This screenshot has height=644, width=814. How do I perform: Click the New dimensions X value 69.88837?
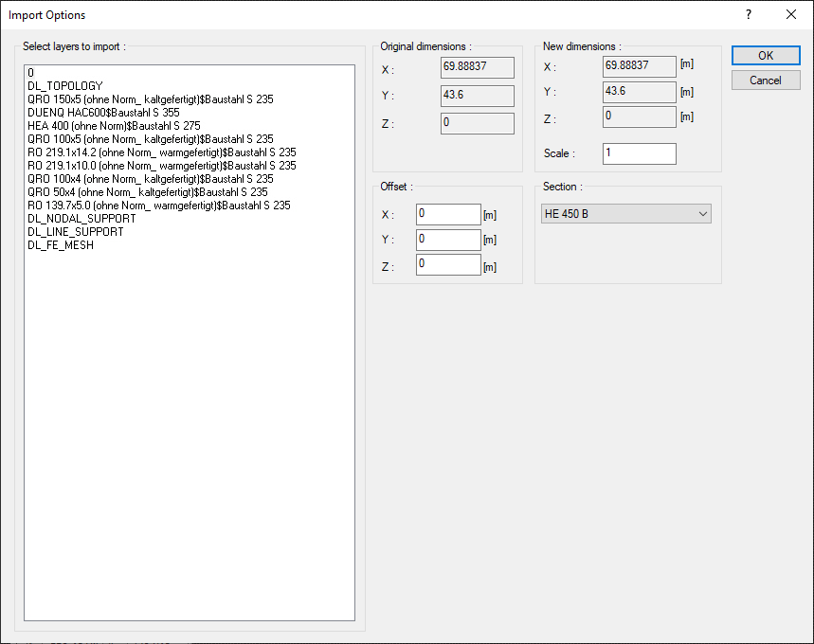[x=639, y=66]
